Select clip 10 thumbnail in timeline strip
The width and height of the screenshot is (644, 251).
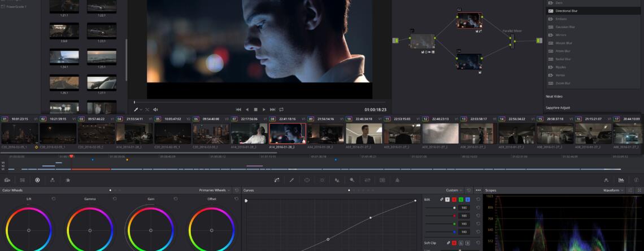[363, 134]
